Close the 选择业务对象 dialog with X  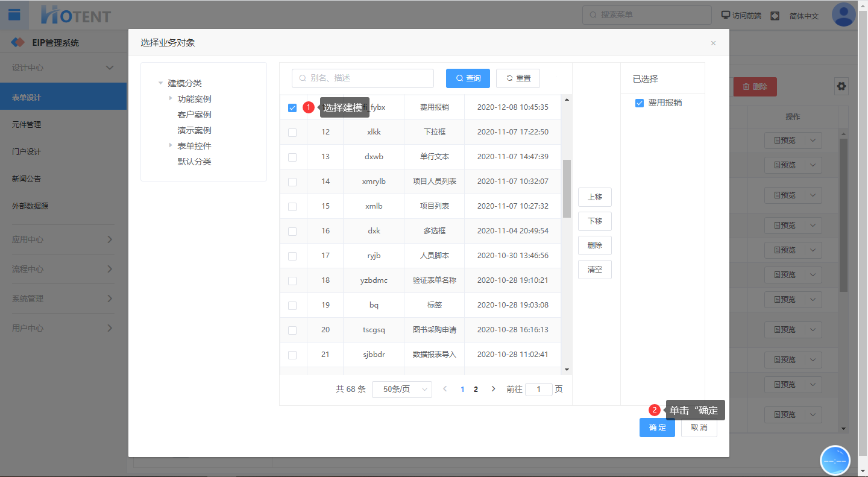[x=713, y=43]
